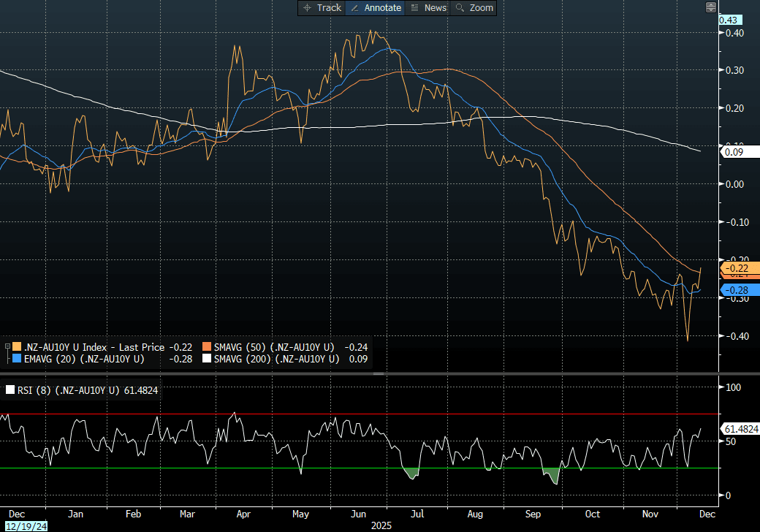
Task: Select the Annotate pencil tool
Action: point(376,7)
